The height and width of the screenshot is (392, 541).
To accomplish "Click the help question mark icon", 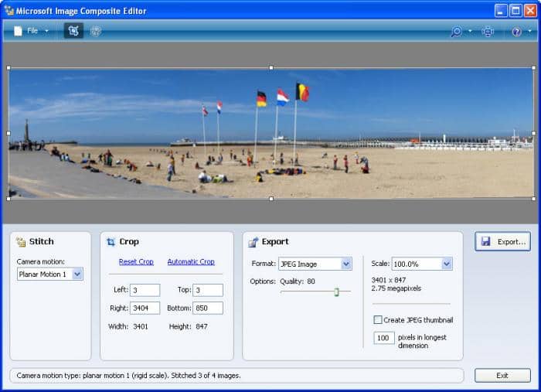I will (517, 32).
